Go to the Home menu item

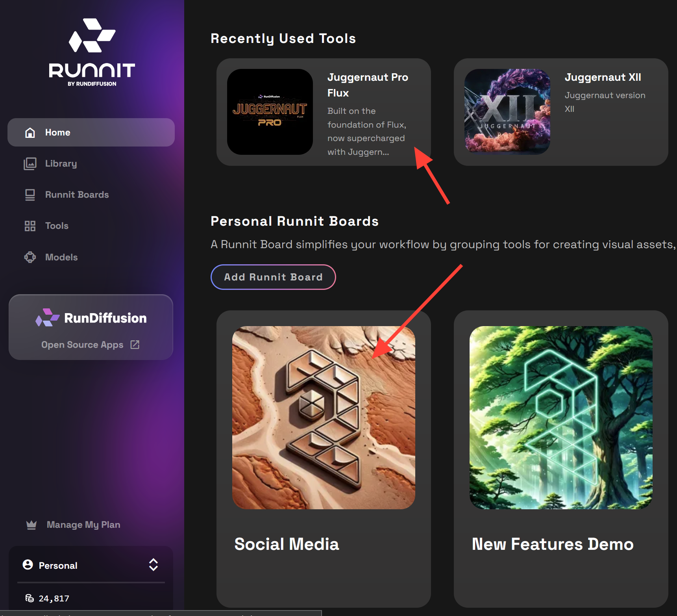pos(91,132)
